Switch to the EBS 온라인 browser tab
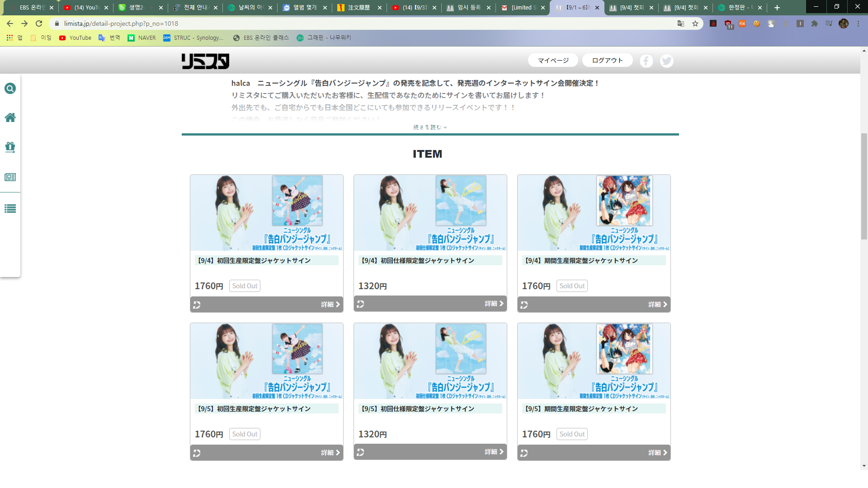The image size is (868, 488). coord(32,8)
